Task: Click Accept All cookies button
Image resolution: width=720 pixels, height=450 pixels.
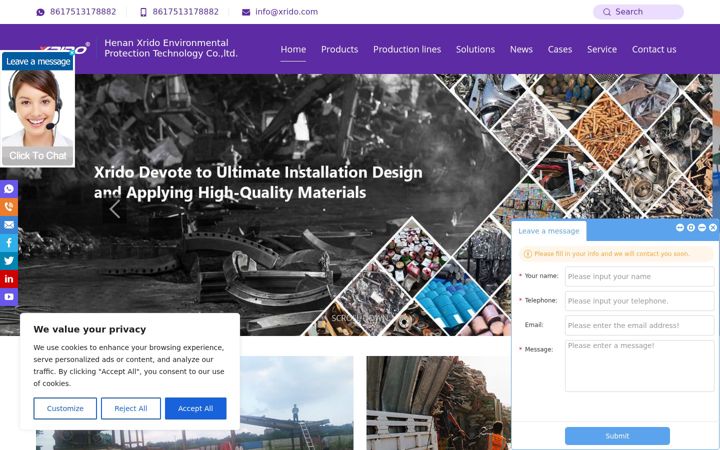Action: [196, 408]
